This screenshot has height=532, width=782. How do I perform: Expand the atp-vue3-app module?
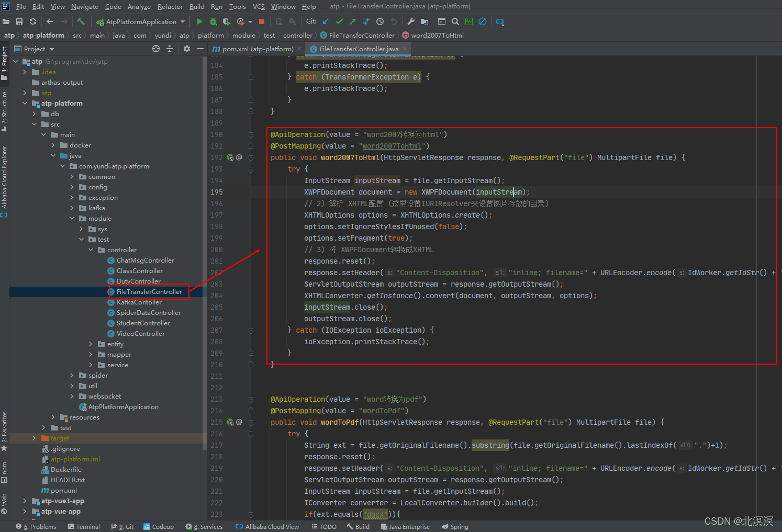25,501
